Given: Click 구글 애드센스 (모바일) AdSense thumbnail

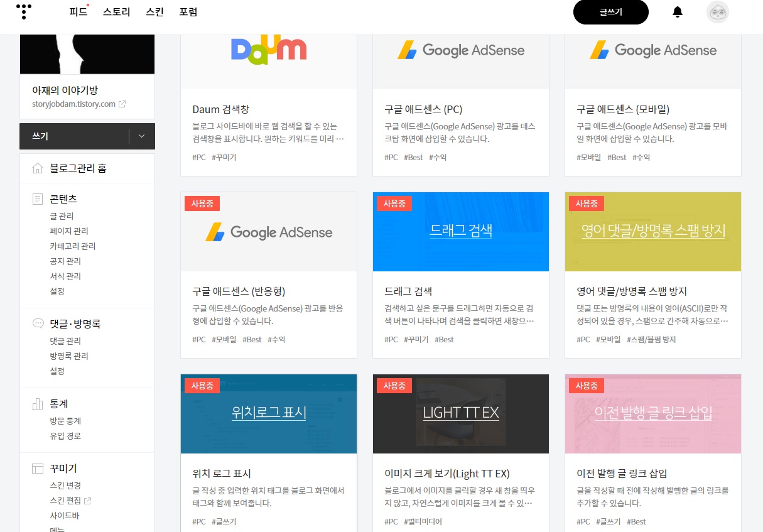Looking at the screenshot, I should (x=653, y=62).
